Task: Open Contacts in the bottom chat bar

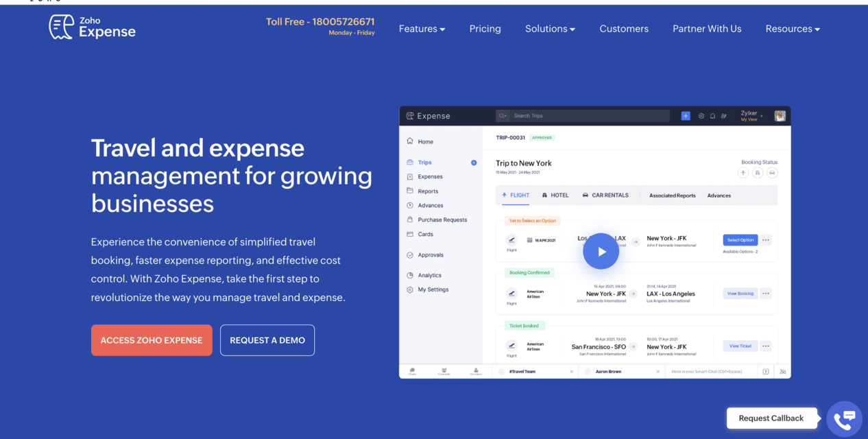Action: point(477,370)
